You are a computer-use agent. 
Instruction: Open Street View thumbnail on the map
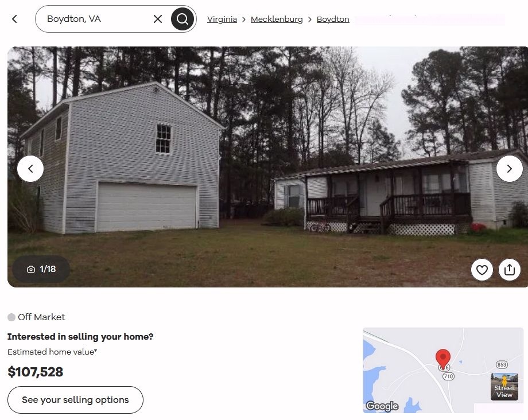pyautogui.click(x=504, y=386)
